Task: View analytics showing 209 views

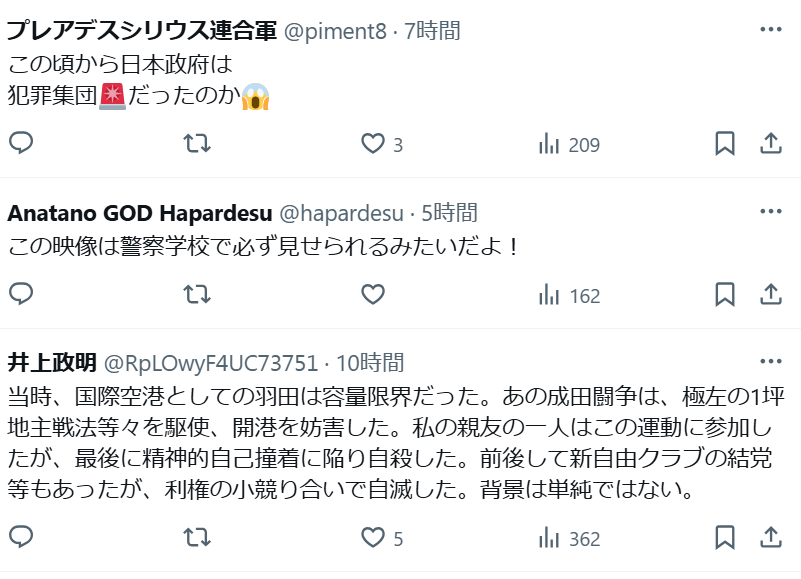Action: click(569, 144)
